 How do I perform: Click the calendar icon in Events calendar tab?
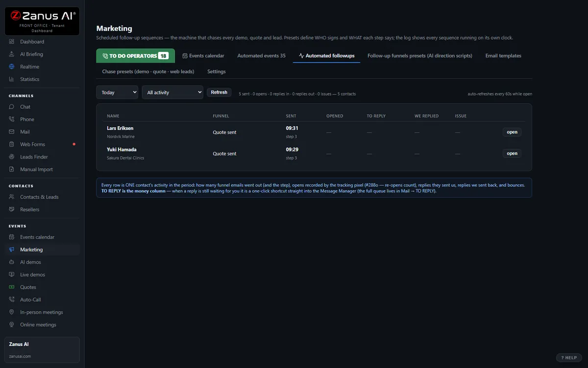tap(185, 56)
